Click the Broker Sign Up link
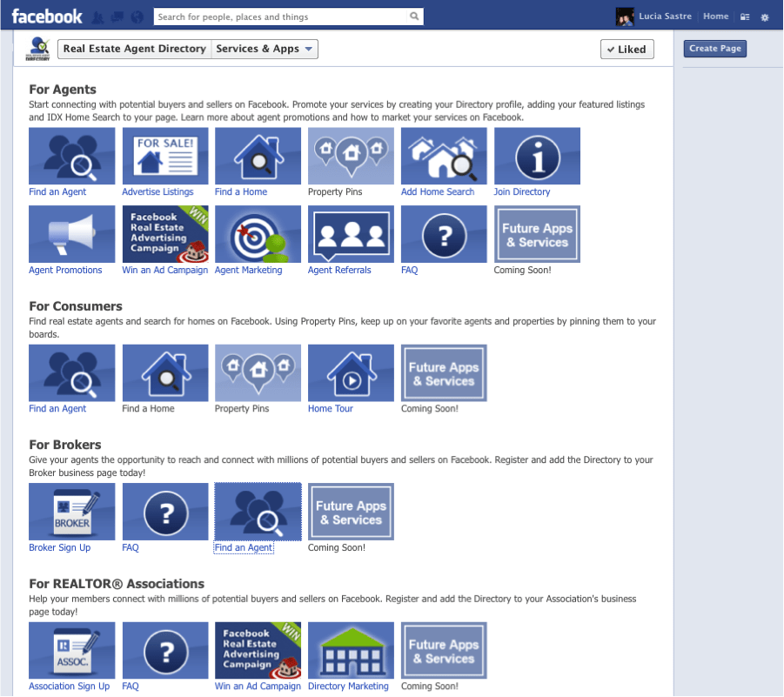The height and width of the screenshot is (697, 784). point(59,547)
